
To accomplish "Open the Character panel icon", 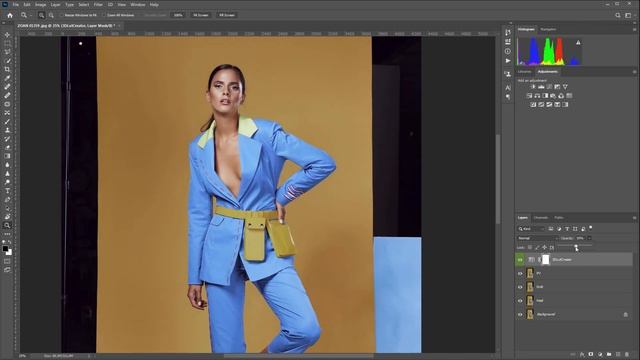I will point(508,88).
